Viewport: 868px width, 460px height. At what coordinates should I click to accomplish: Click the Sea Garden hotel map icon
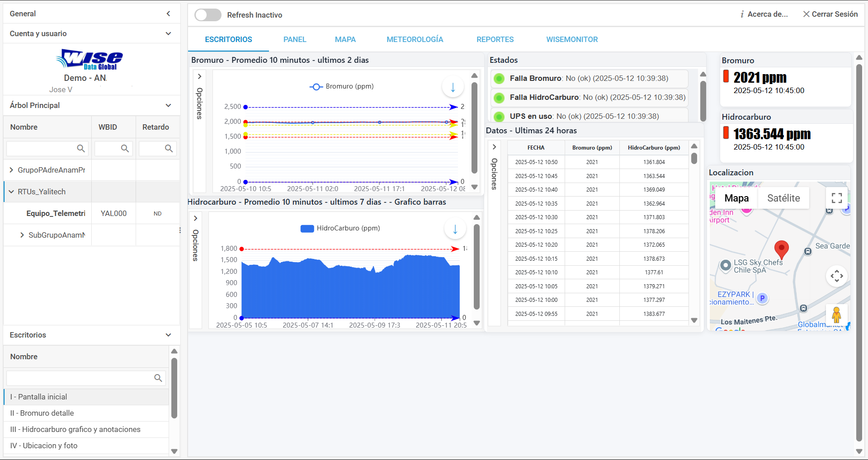(x=808, y=251)
